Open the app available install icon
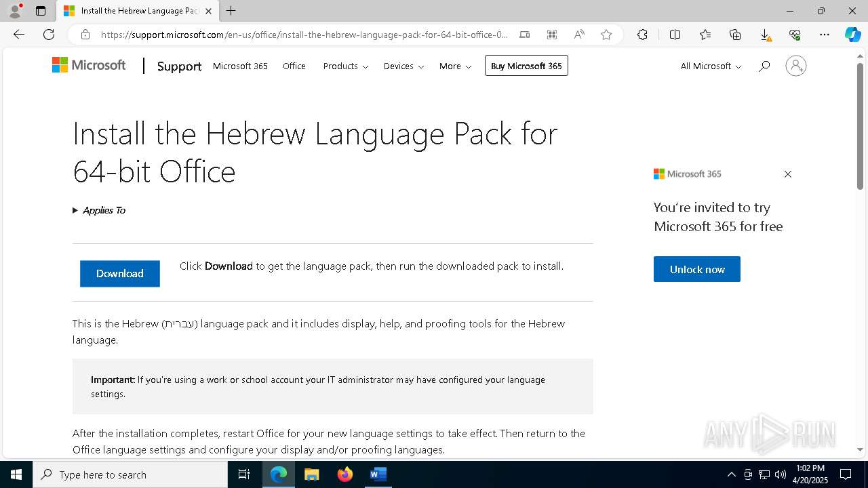This screenshot has height=488, width=868. tap(525, 35)
